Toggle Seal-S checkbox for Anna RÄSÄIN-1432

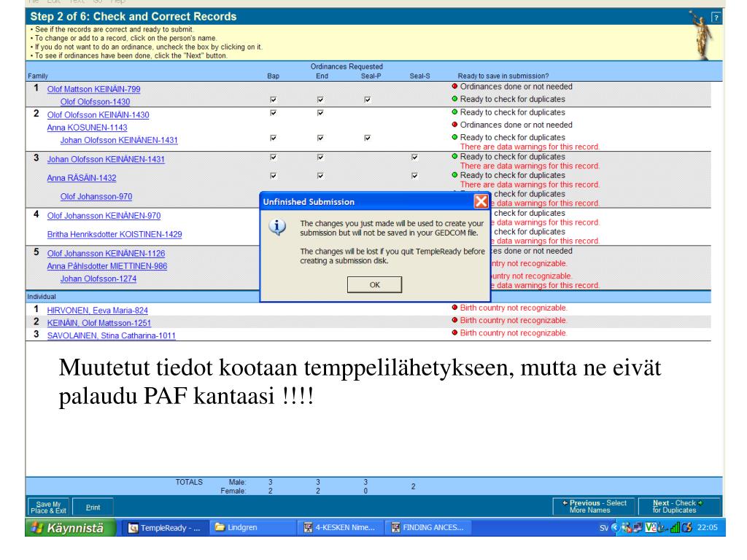tap(414, 176)
